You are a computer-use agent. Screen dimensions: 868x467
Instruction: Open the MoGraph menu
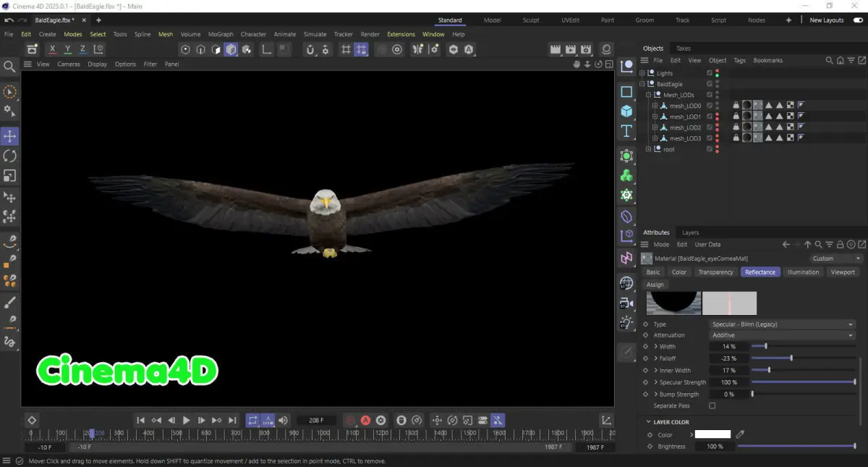click(221, 34)
